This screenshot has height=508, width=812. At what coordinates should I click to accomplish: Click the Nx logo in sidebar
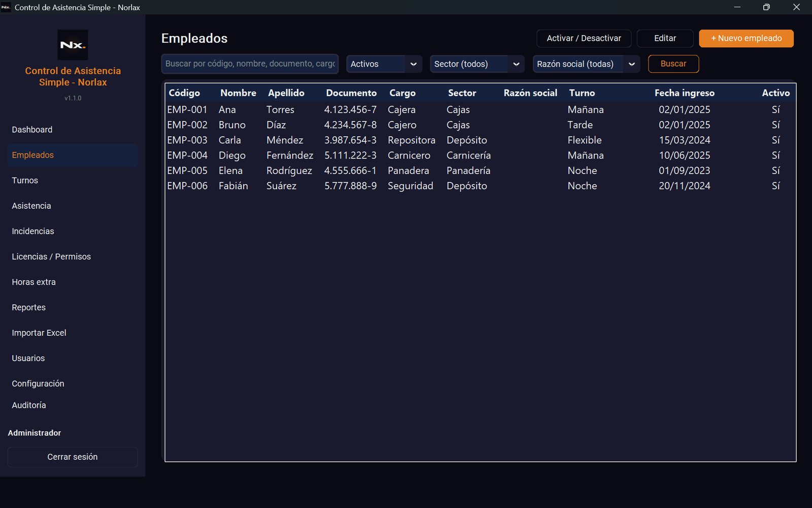tap(73, 45)
